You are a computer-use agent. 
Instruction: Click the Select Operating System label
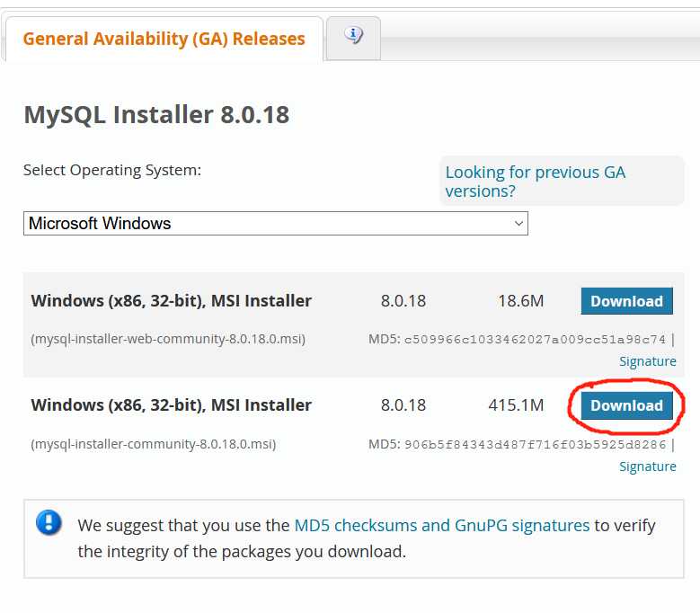(112, 170)
